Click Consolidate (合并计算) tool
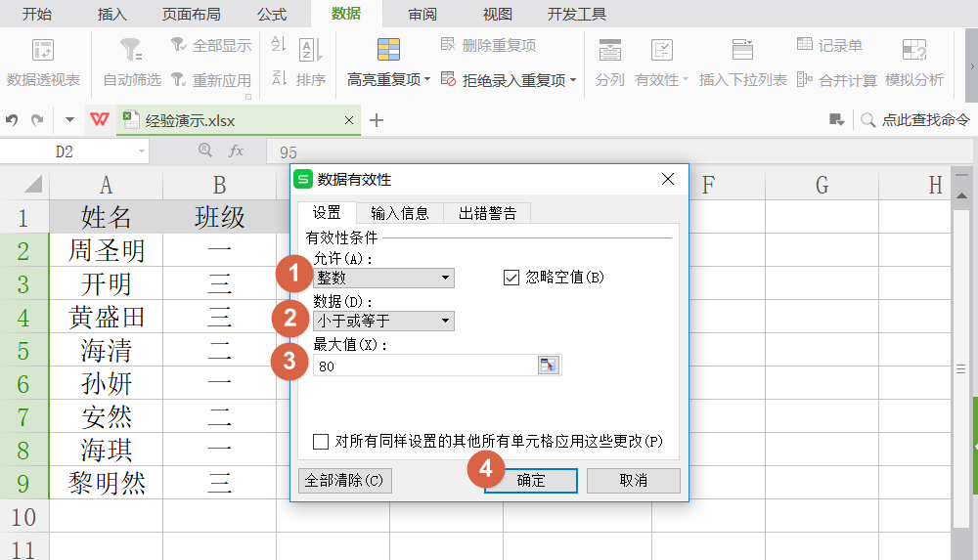978x560 pixels. (837, 80)
